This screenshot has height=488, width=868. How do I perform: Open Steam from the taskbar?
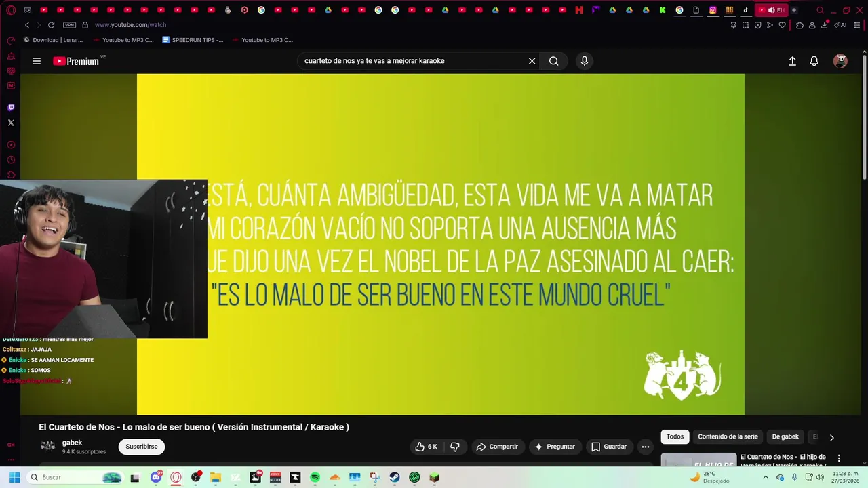click(x=394, y=477)
